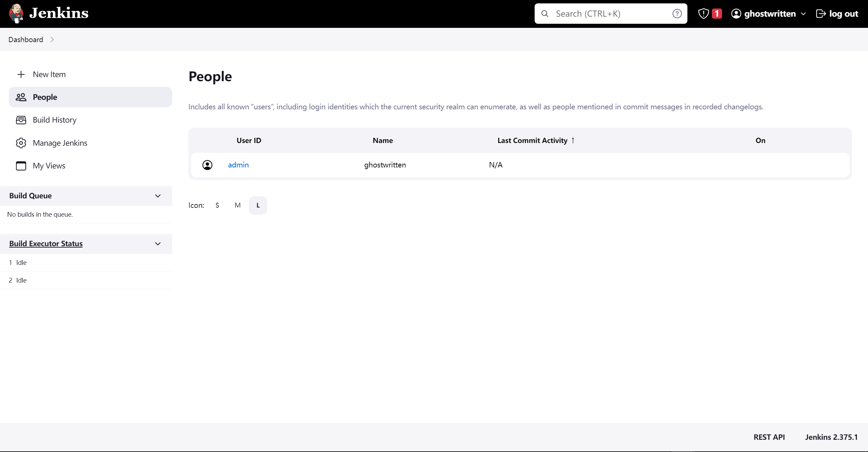The width and height of the screenshot is (868, 452).
Task: Click the Build History sidebar icon
Action: (21, 120)
